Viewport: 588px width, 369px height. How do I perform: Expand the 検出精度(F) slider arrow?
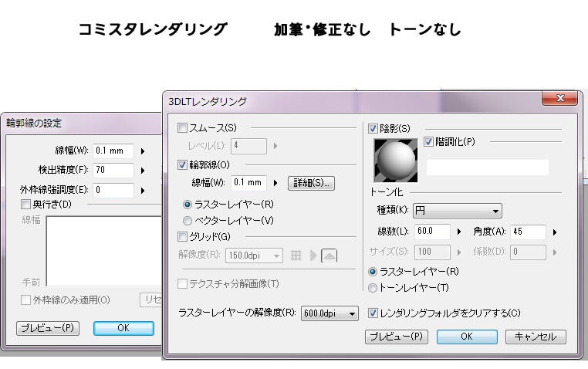click(x=143, y=171)
